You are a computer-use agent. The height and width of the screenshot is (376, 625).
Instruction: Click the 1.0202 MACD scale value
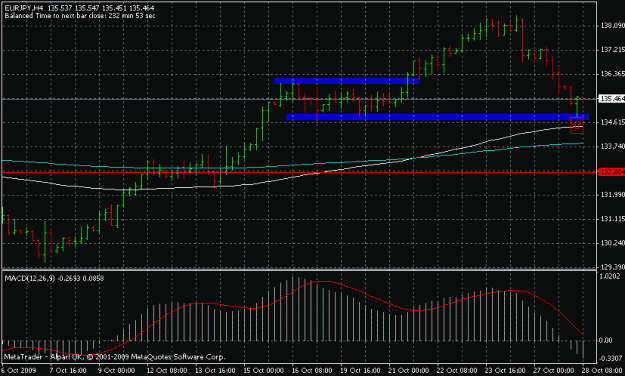[610, 276]
